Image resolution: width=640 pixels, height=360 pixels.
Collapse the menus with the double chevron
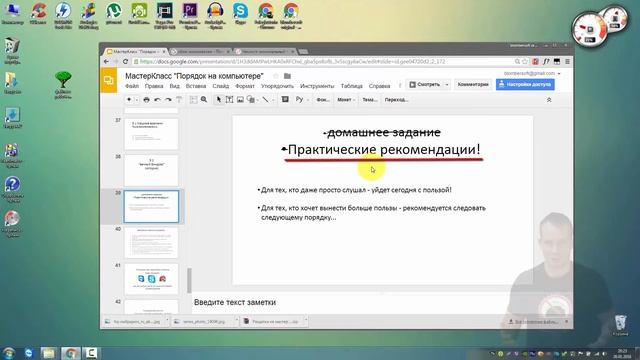click(x=549, y=100)
